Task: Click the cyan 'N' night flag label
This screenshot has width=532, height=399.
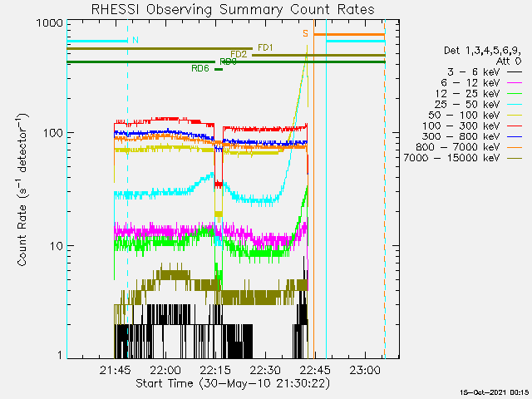Action: tap(135, 40)
